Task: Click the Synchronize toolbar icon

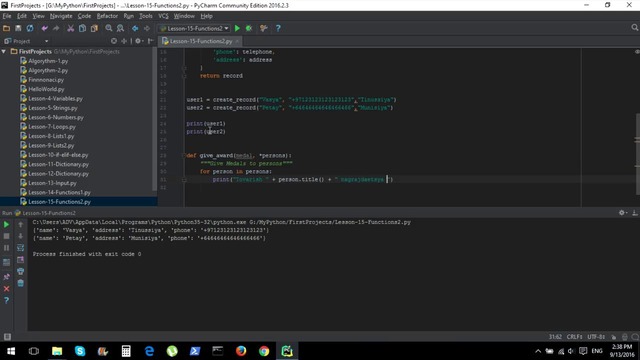Action: 30,28
